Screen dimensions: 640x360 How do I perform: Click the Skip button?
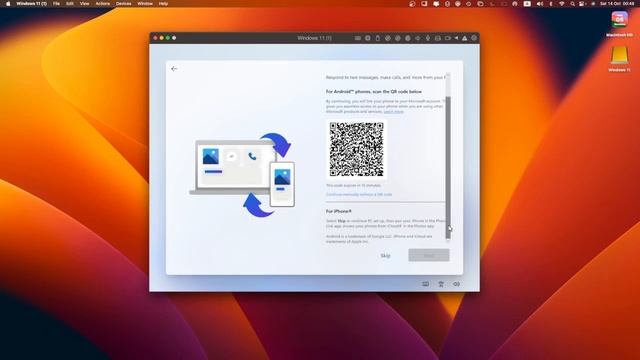pyautogui.click(x=385, y=256)
